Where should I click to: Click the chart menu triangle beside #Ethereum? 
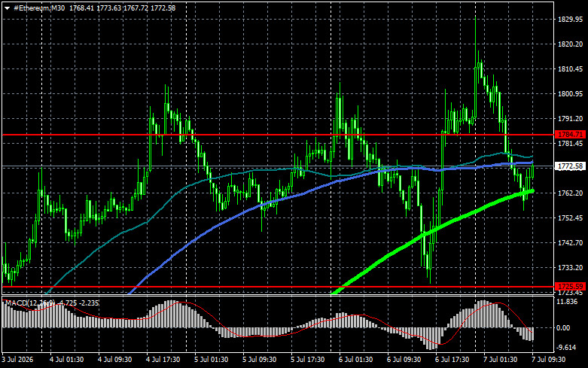7,8
